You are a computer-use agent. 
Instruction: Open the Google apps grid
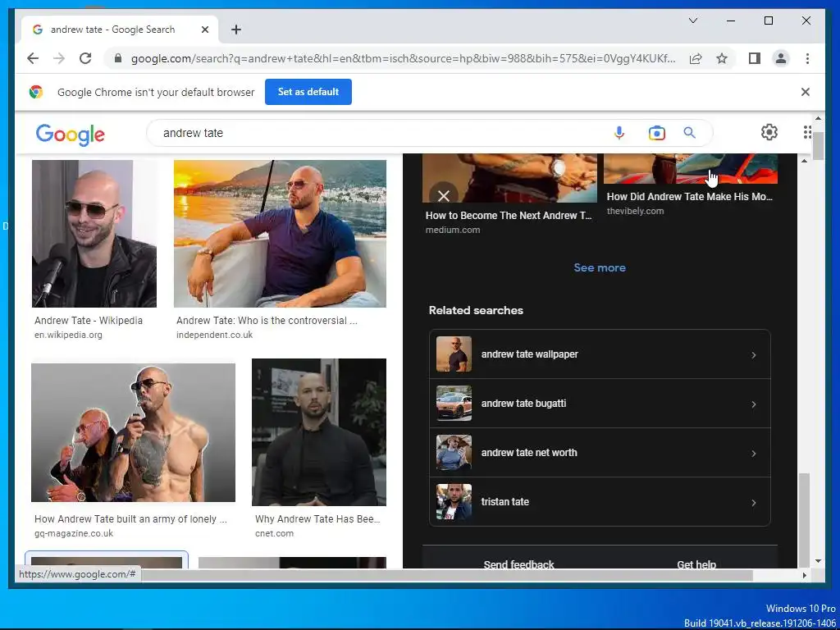[x=807, y=132]
